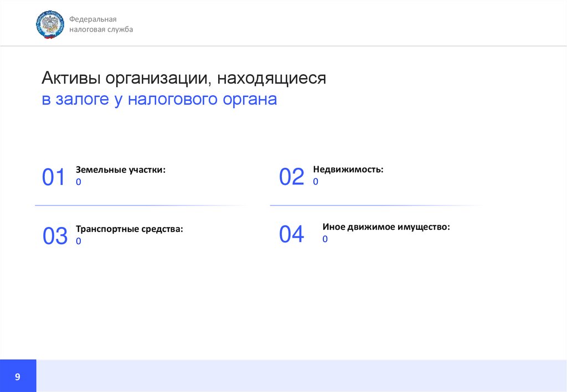The width and height of the screenshot is (567, 392).
Task: Click the zero value under 'Недвижимость'
Action: 316,182
